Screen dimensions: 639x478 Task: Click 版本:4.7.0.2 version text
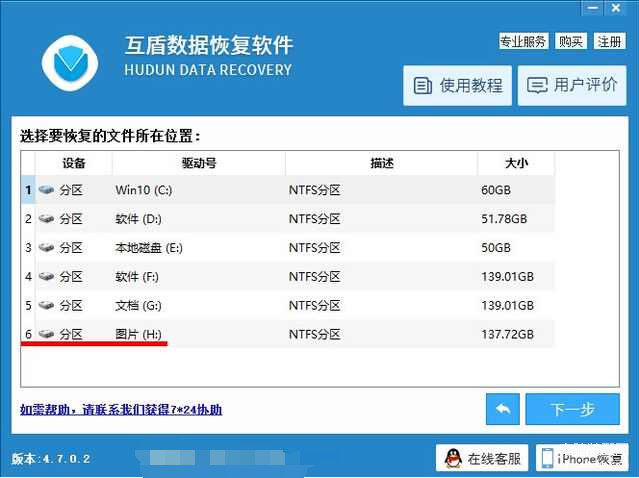coord(51,459)
